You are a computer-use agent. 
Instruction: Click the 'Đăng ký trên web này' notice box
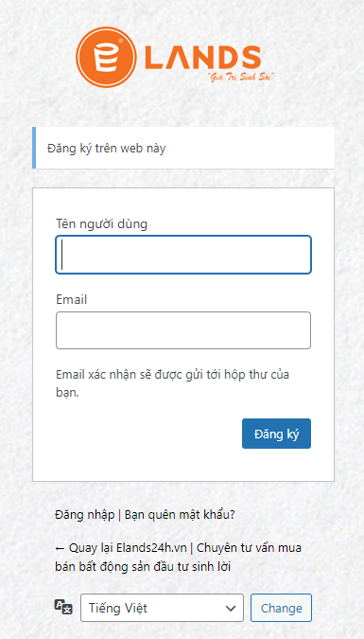[183, 148]
